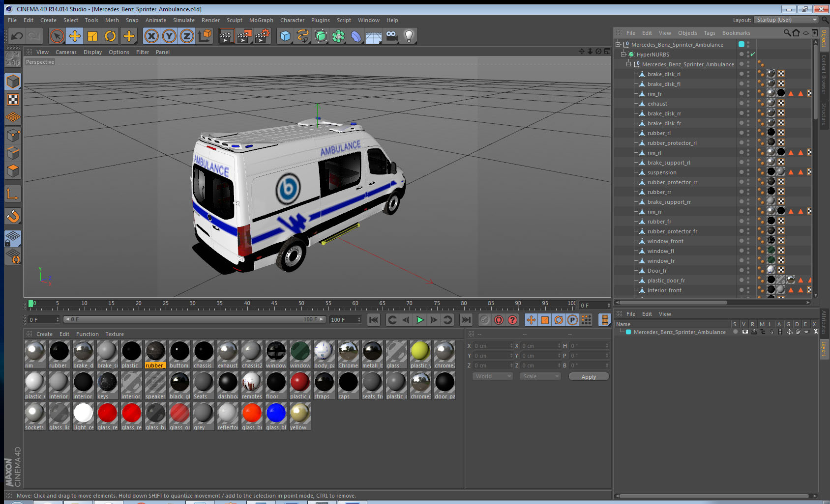Image resolution: width=830 pixels, height=504 pixels.
Task: Click the Undo arrow icon
Action: (x=17, y=36)
